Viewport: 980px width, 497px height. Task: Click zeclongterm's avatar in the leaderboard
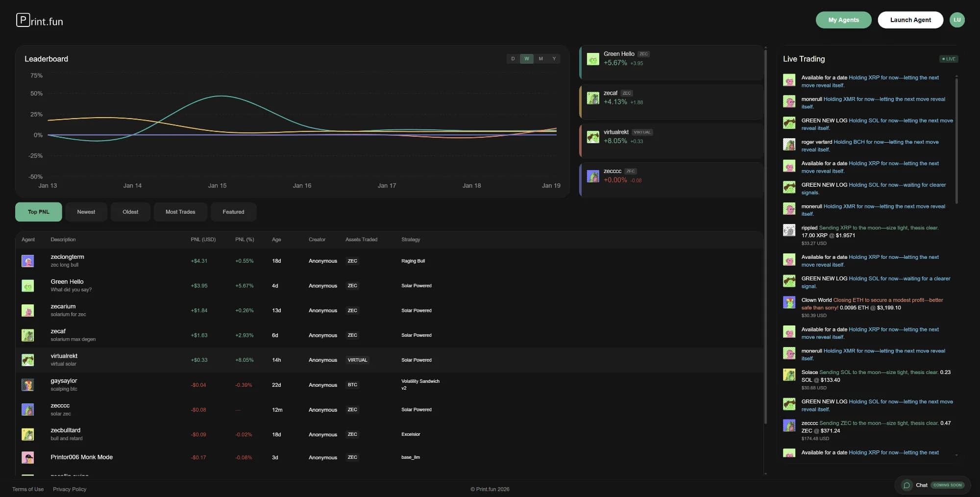pyautogui.click(x=28, y=261)
